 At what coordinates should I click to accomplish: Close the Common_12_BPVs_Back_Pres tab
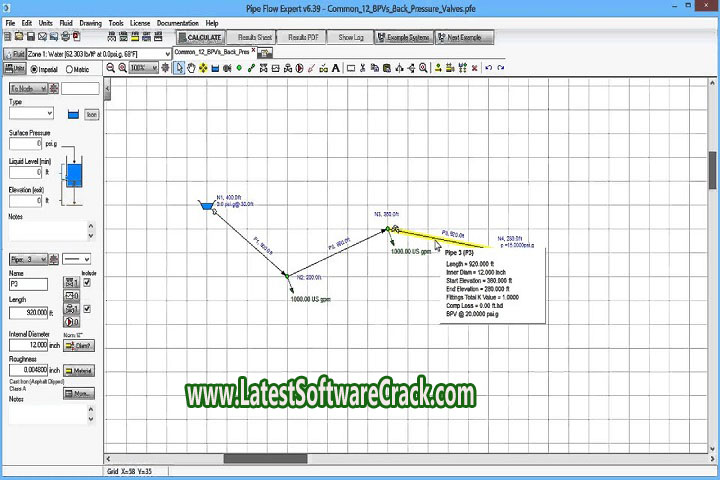point(253,51)
